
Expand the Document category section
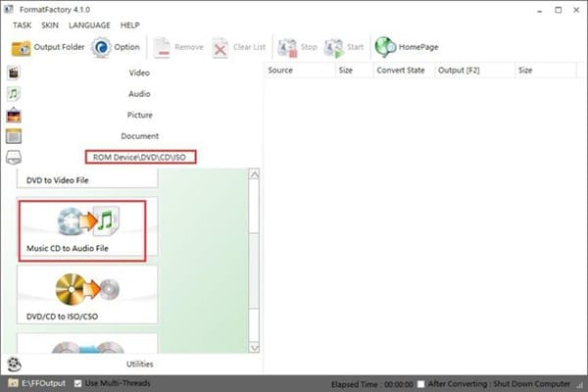coord(140,136)
